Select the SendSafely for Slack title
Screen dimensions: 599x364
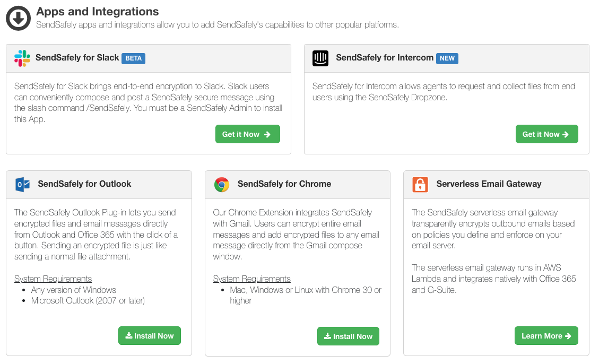(77, 58)
